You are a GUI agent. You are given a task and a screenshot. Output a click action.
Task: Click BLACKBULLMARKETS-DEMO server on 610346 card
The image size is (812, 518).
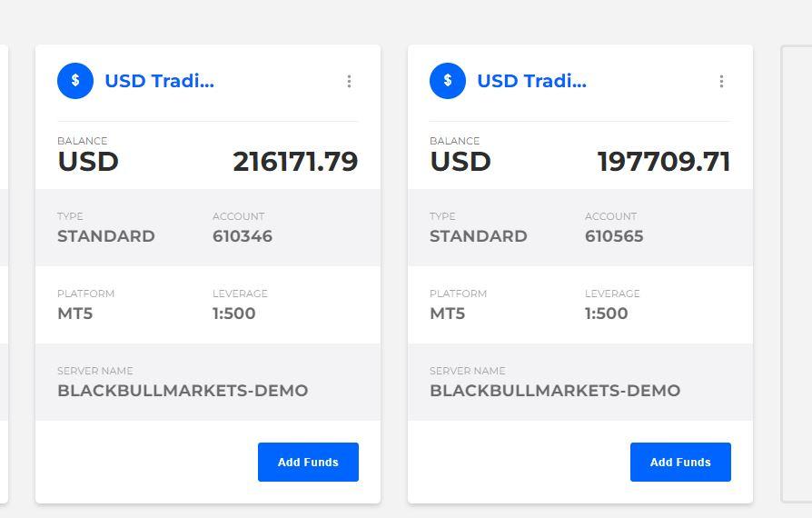[x=183, y=391]
